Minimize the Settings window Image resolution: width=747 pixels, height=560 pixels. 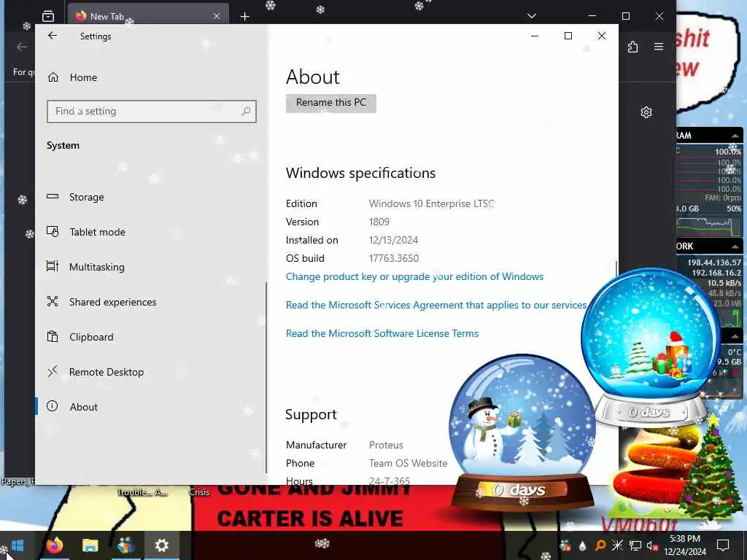[x=535, y=36]
